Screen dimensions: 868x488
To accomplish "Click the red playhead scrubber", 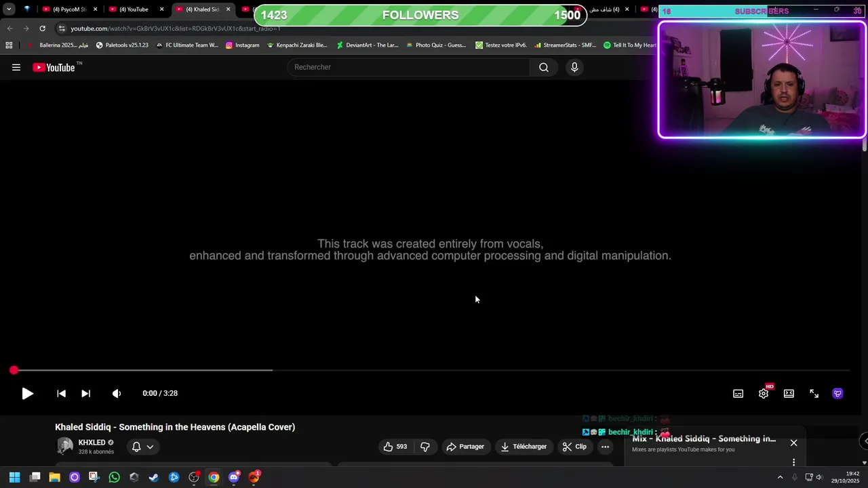I will click(14, 370).
